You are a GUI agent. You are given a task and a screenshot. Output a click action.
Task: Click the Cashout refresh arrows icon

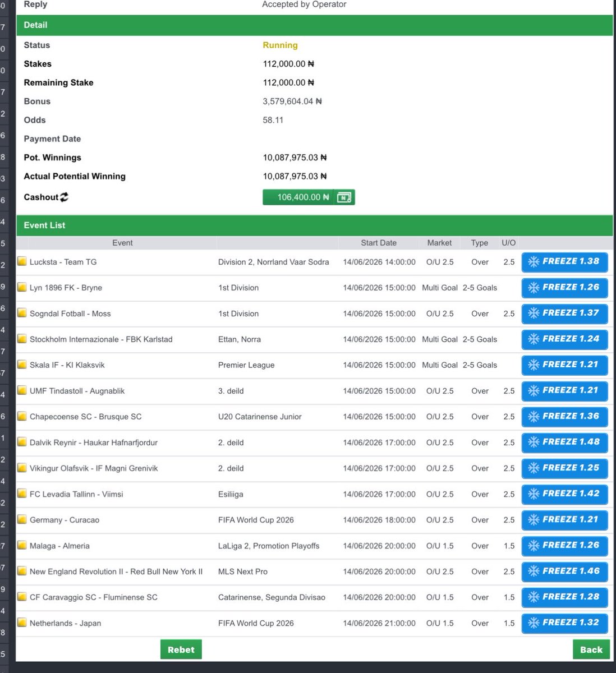tap(64, 197)
